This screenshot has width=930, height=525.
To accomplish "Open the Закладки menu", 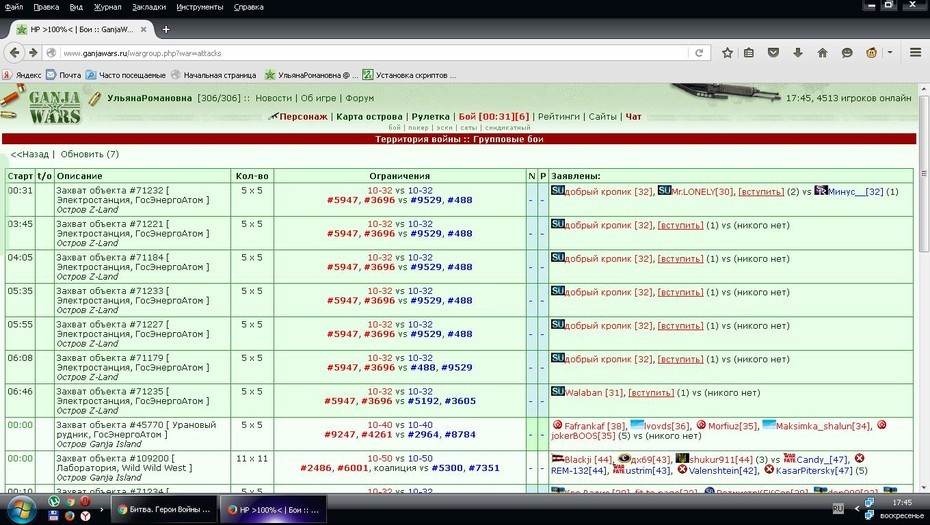I will click(x=149, y=7).
